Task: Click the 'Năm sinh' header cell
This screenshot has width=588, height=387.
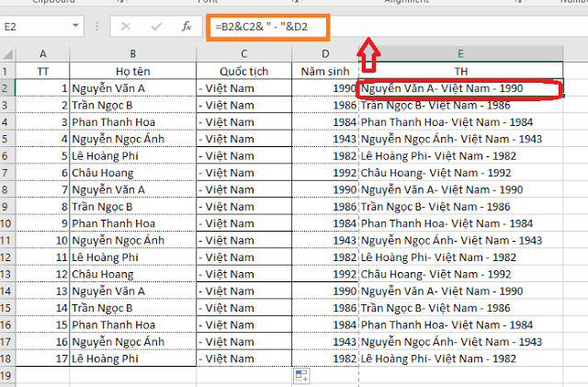Action: click(x=325, y=72)
